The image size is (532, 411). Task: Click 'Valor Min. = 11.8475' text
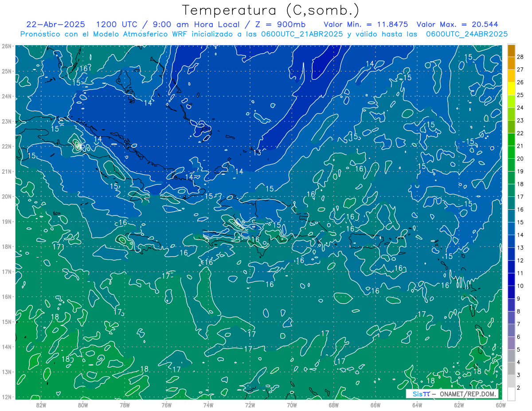(x=366, y=24)
